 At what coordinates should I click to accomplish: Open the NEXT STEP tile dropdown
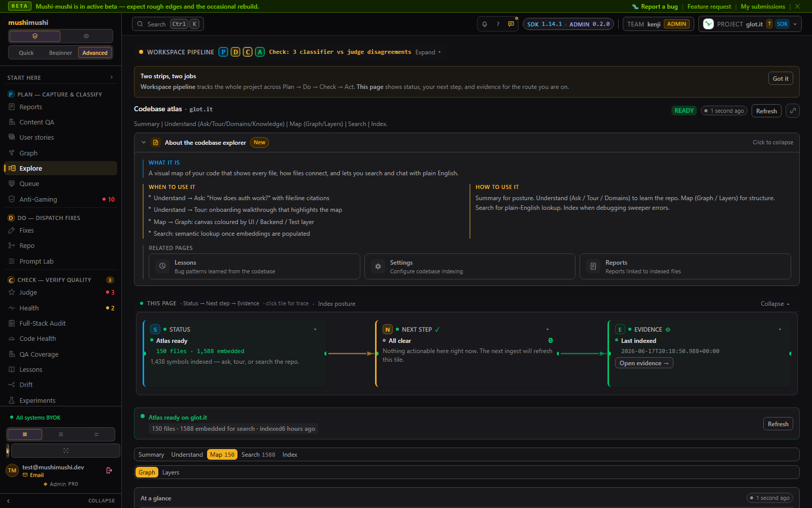548,330
